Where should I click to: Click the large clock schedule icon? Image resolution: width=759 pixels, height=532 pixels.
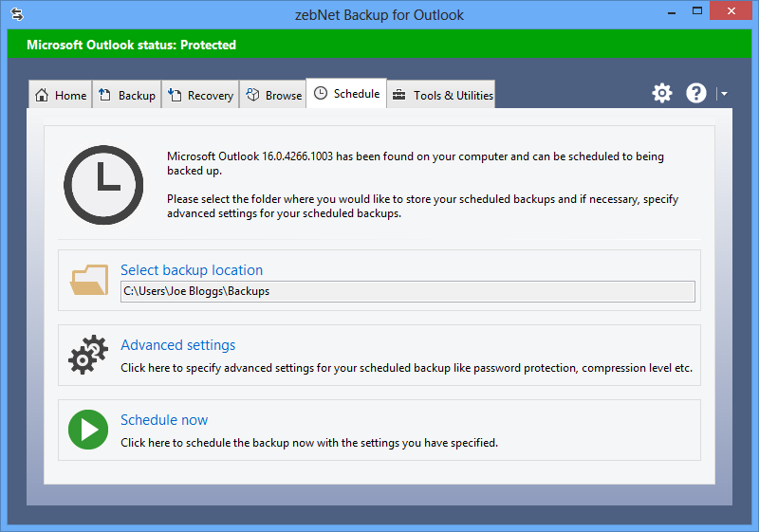pyautogui.click(x=103, y=185)
